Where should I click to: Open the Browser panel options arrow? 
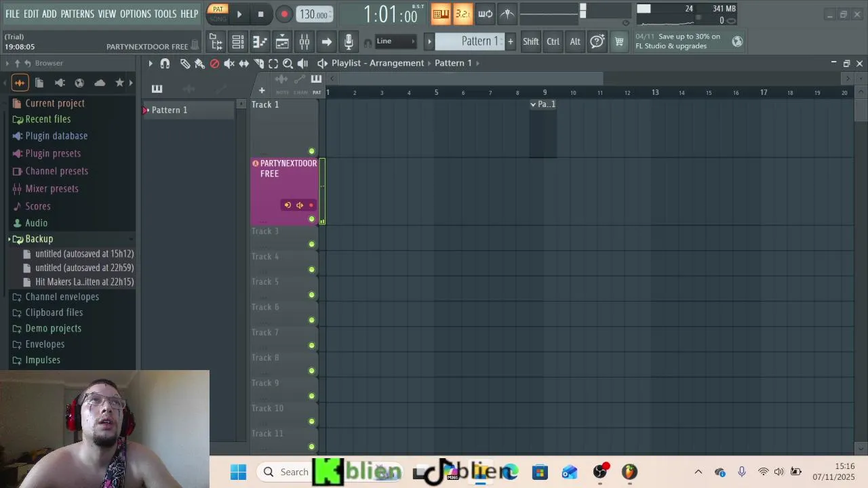pyautogui.click(x=7, y=63)
